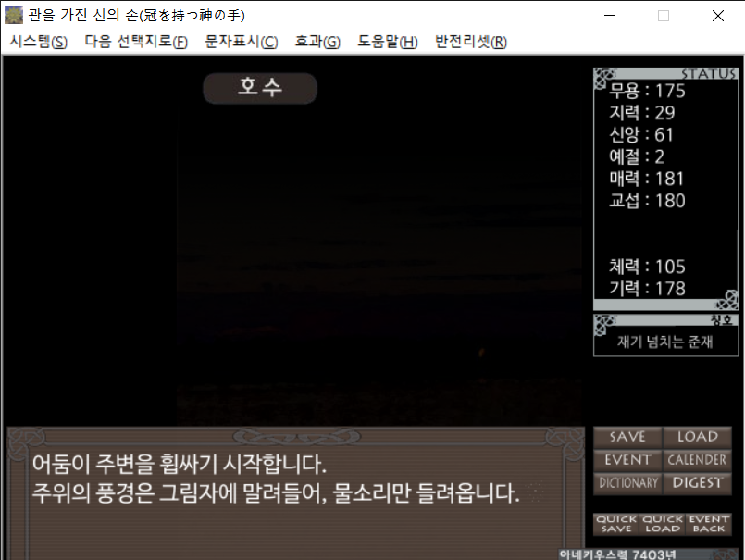Click the date 아네키우스력 7403년
The width and height of the screenshot is (745, 560).
[x=617, y=554]
